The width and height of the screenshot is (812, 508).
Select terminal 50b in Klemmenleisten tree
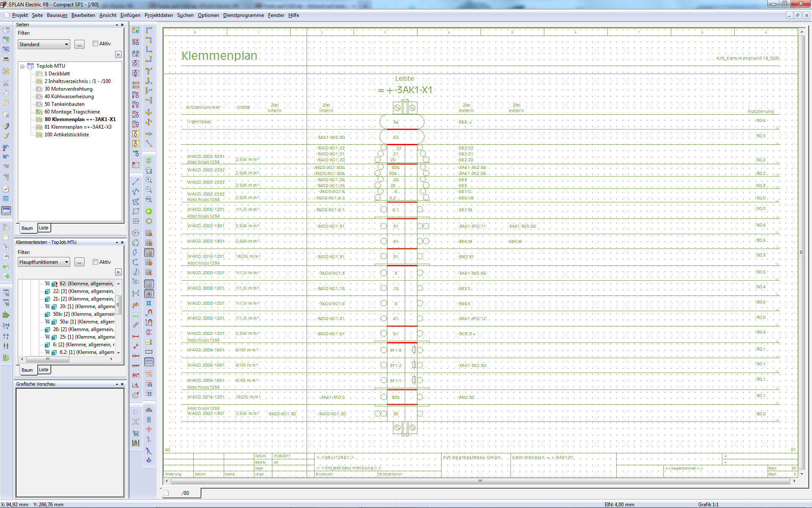click(83, 314)
